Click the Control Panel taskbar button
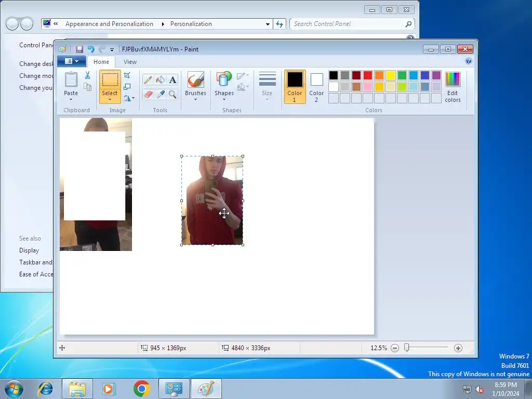This screenshot has width=532, height=399. 174,389
